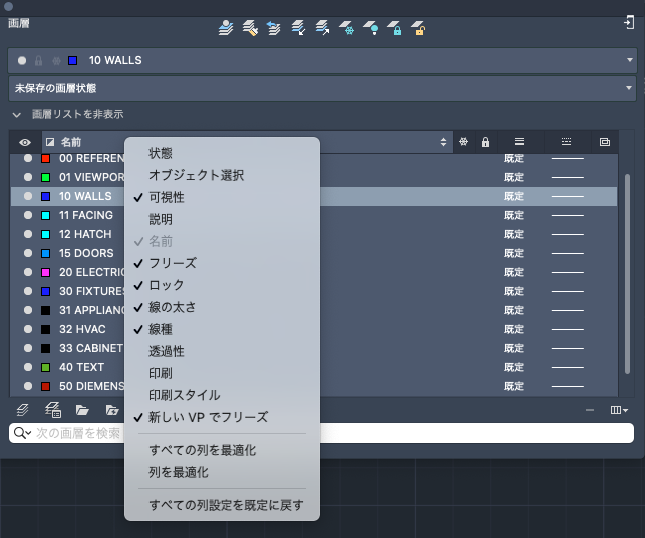The height and width of the screenshot is (538, 645).
Task: Click the status icon beside 名前 header
Action: click(50, 142)
